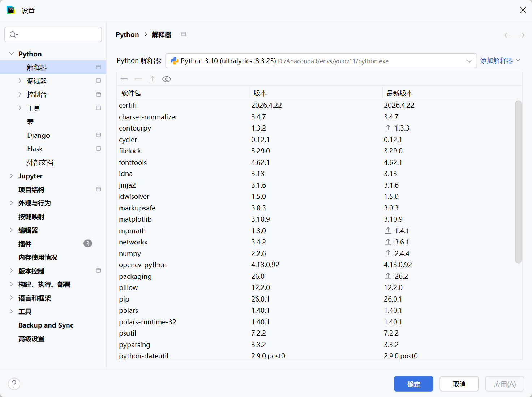
Task: Click the project-level icon beside Django
Action: pos(98,135)
